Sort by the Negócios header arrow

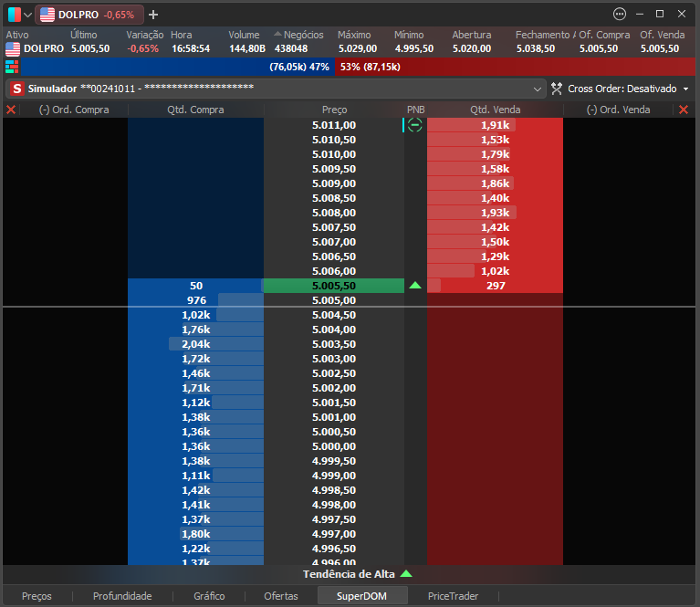[x=277, y=34]
